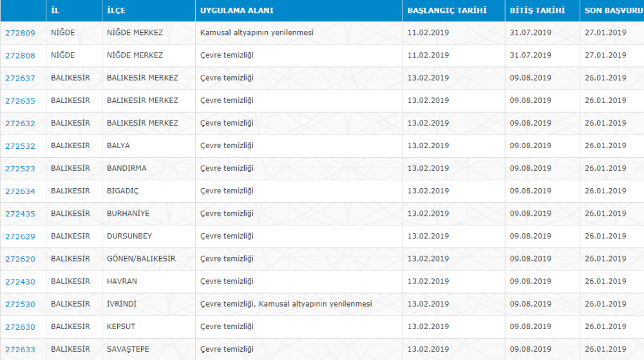Open the Bigadiç listing 272634

click(20, 191)
